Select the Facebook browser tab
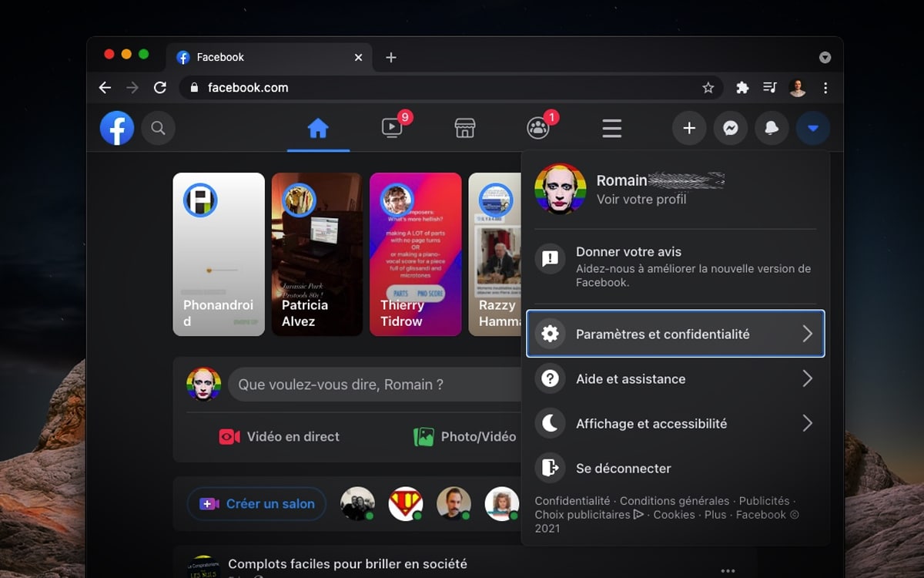The height and width of the screenshot is (578, 924). coord(269,58)
